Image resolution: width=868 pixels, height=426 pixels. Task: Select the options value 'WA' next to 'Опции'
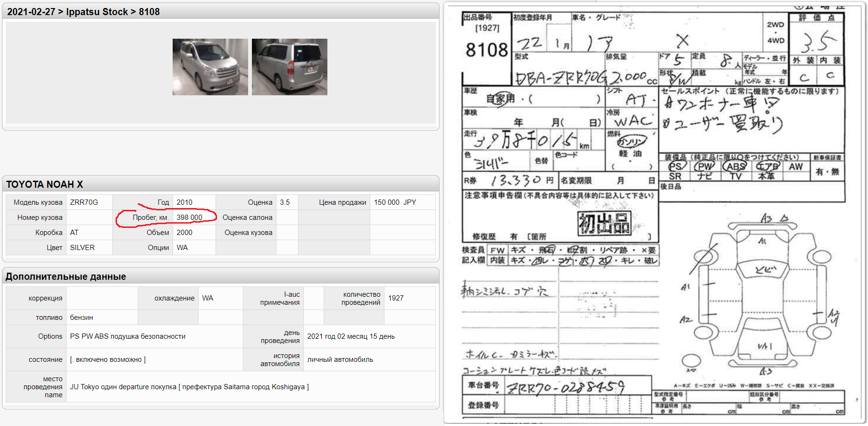(x=182, y=248)
